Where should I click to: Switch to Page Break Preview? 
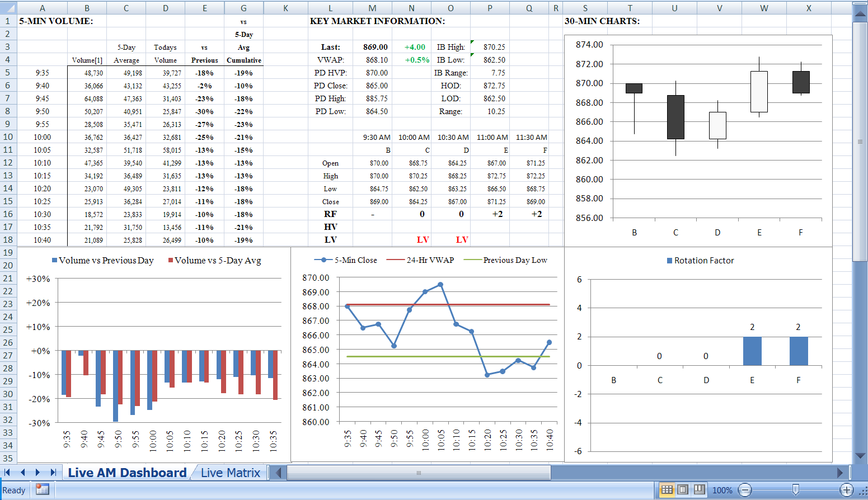(x=699, y=490)
